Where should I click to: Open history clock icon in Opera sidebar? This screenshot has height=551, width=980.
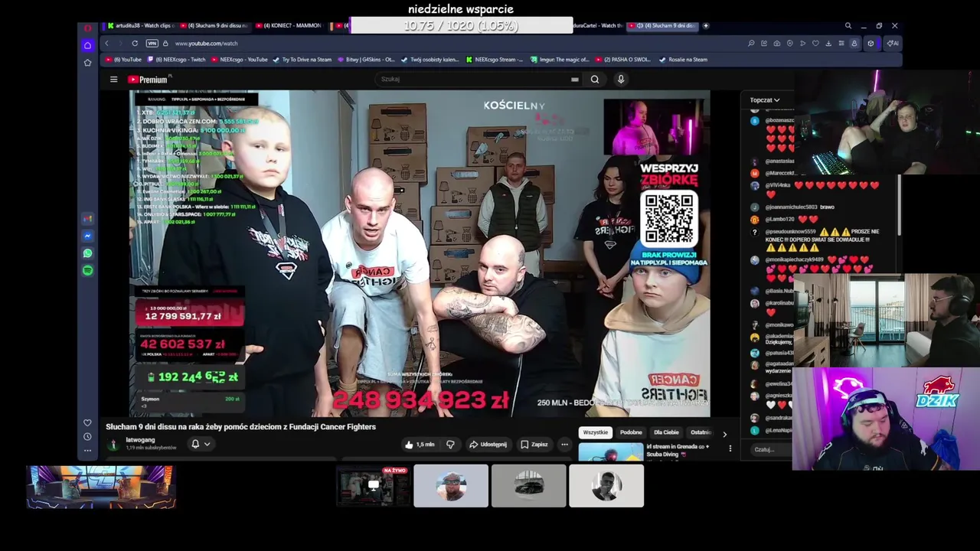click(x=87, y=437)
